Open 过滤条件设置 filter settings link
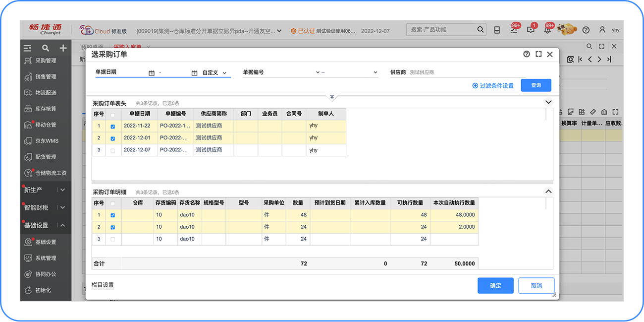The height and width of the screenshot is (322, 644). (x=493, y=86)
